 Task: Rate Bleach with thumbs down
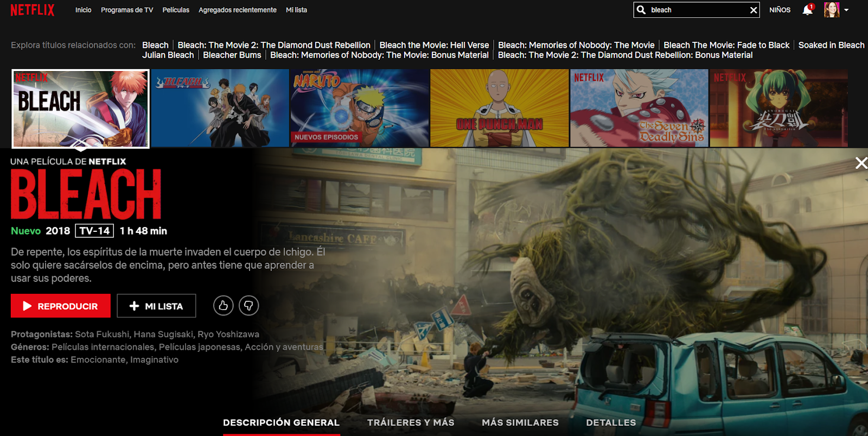(x=249, y=306)
